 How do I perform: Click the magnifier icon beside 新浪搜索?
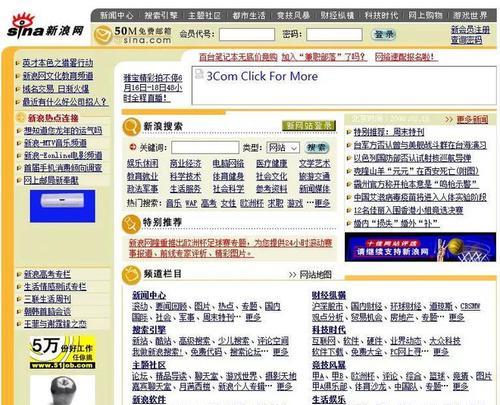pos(132,127)
